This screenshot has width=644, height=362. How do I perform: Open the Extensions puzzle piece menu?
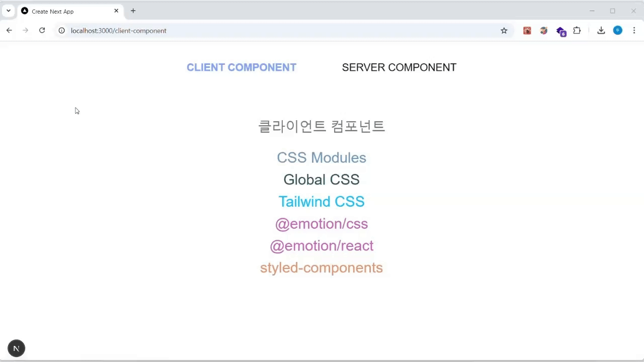[577, 31]
